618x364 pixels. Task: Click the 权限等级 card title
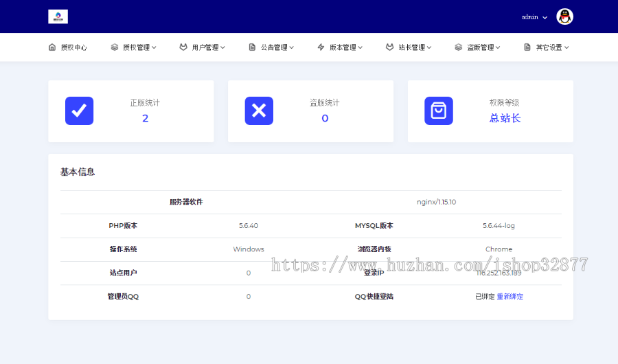click(x=505, y=103)
